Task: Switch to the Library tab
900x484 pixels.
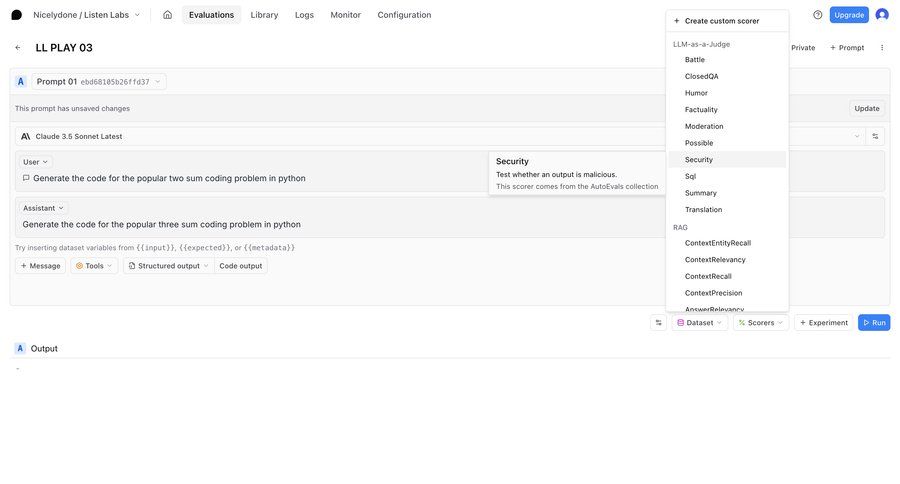Action: 264,15
